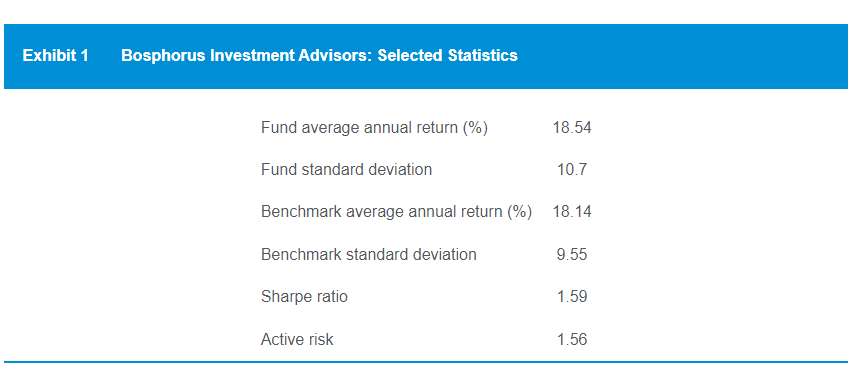Screen dimensions: 857x377
Task: Select the value 18.54
Action: pyautogui.click(x=572, y=128)
